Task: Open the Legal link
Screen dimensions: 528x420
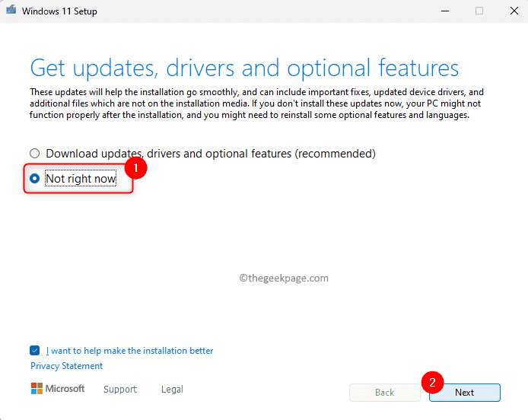Action: click(172, 389)
